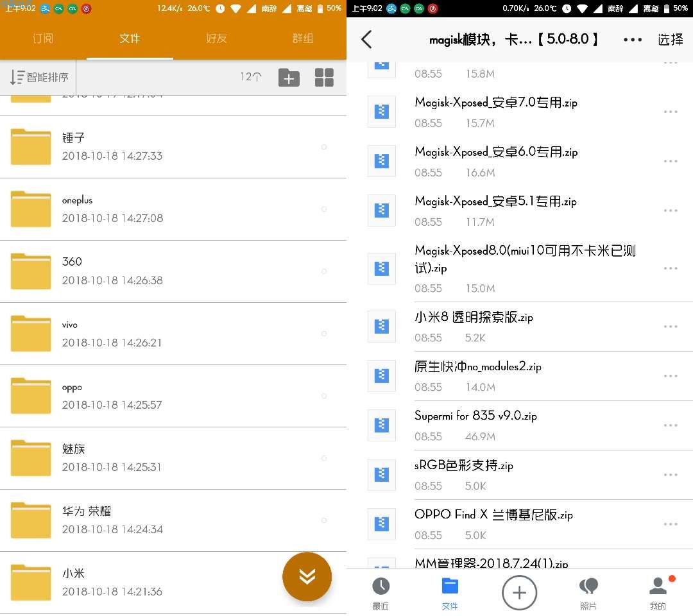693x616 pixels.
Task: Open more options for Magisk-Xposed_安卓6.0专用.zip
Action: coord(671,161)
